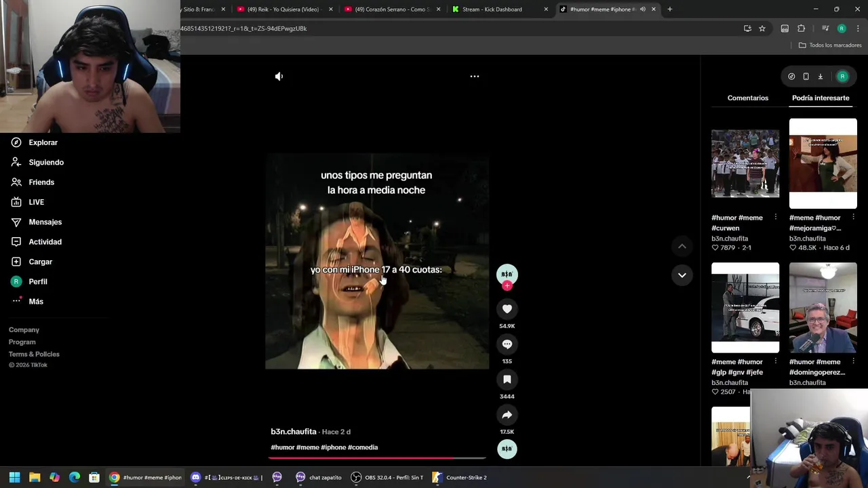Mute the TikTok browser tab audio

click(643, 9)
